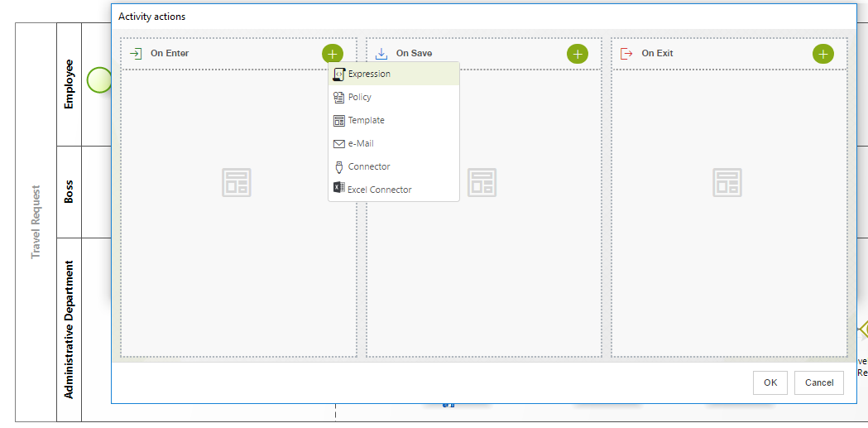Viewport: 868px width, 428px height.
Task: Cancel the Activity actions dialog
Action: [x=818, y=382]
